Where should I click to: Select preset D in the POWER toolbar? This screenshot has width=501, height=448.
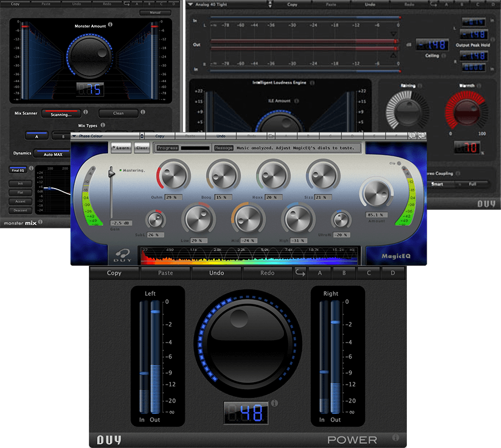393,273
